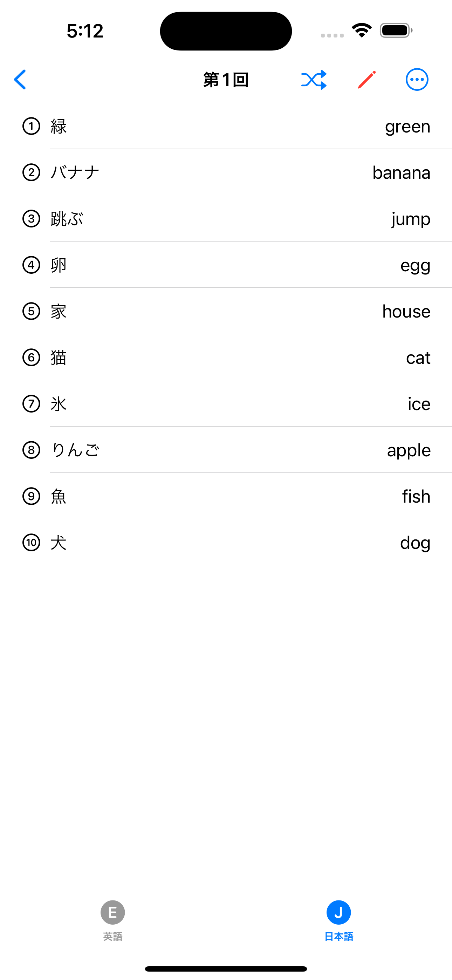Image resolution: width=452 pixels, height=980 pixels.
Task: Tap the 第1回 title
Action: [226, 80]
